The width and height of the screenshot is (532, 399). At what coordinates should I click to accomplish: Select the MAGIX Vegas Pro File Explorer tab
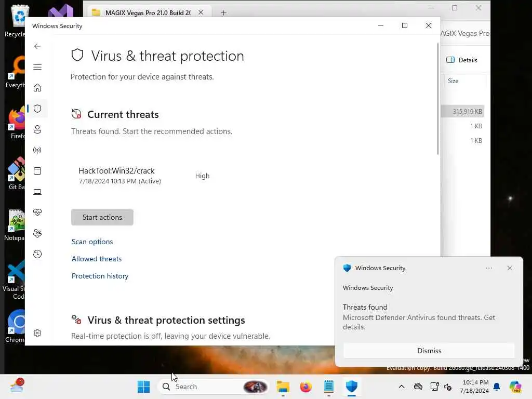point(148,12)
